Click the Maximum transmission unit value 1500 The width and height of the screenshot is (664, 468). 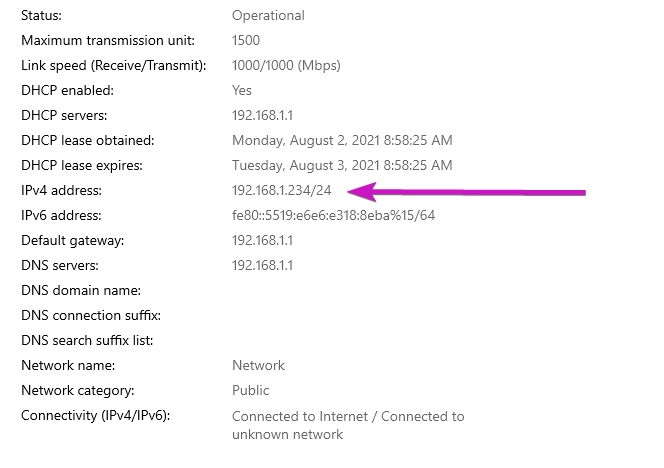click(x=246, y=41)
